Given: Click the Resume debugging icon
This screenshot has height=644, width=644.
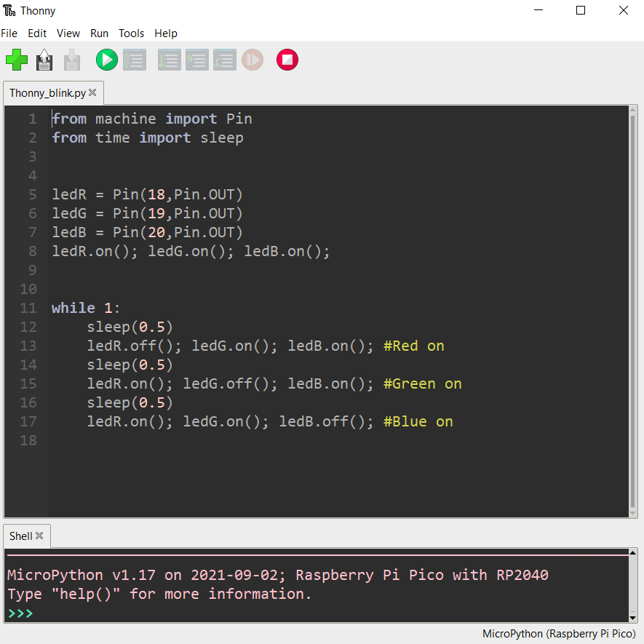Looking at the screenshot, I should 253,60.
